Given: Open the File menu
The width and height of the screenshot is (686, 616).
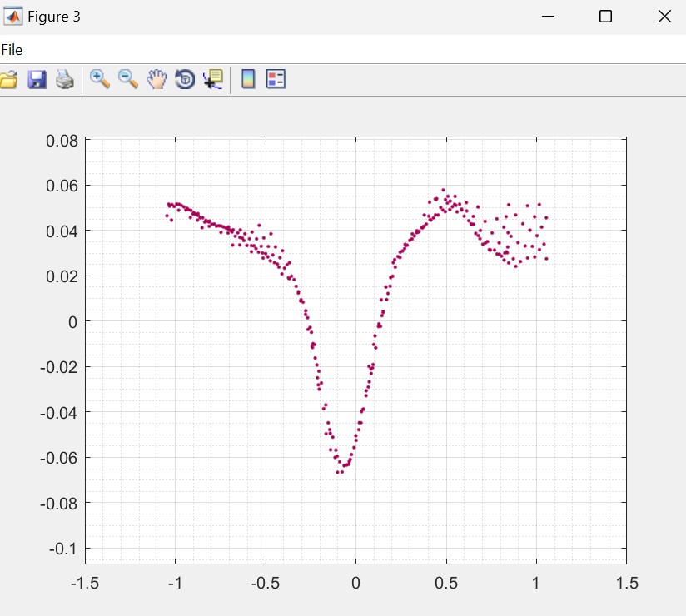Looking at the screenshot, I should tap(12, 50).
